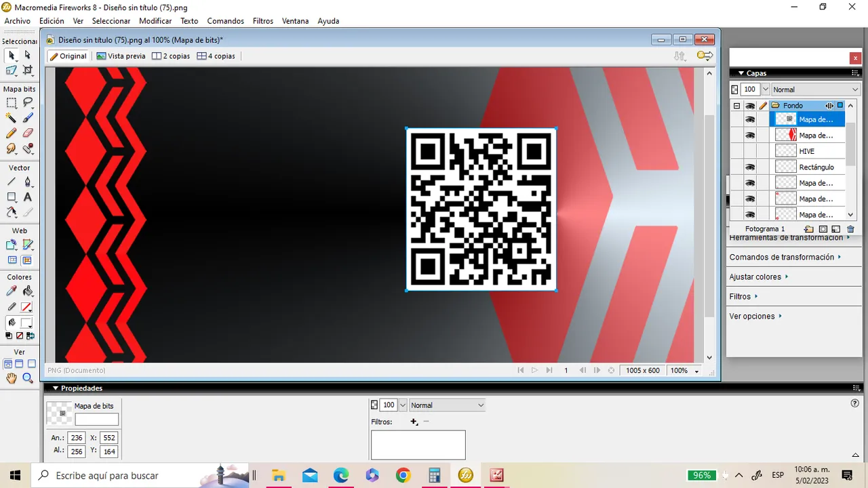Toggle lock pencil on Fondo layer
This screenshot has height=488, width=868.
pos(763,106)
